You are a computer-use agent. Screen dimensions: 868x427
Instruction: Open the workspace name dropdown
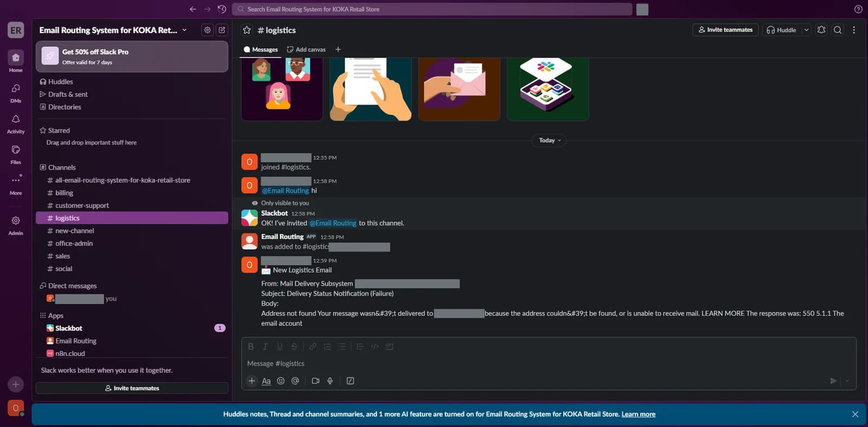pyautogui.click(x=113, y=30)
